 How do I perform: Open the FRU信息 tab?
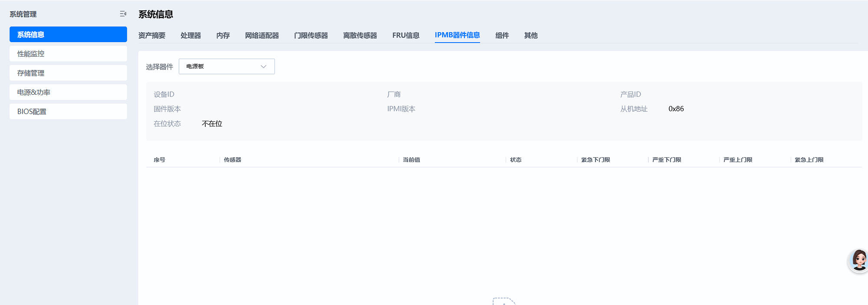406,36
